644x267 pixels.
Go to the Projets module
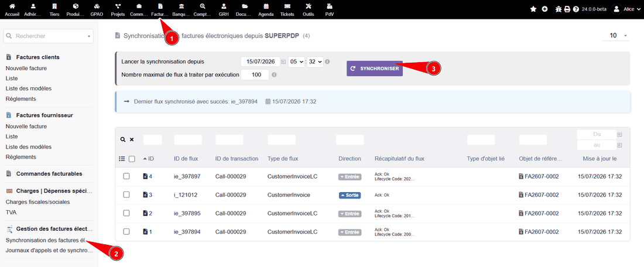(x=118, y=10)
